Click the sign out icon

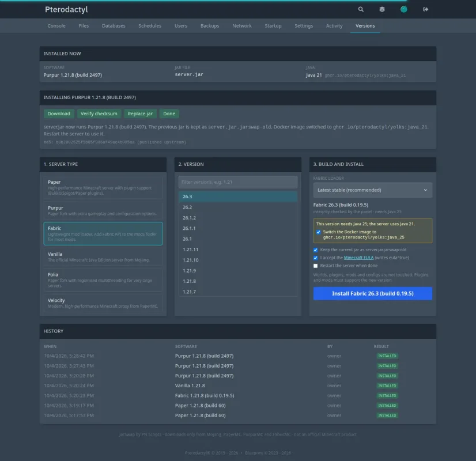pos(425,9)
